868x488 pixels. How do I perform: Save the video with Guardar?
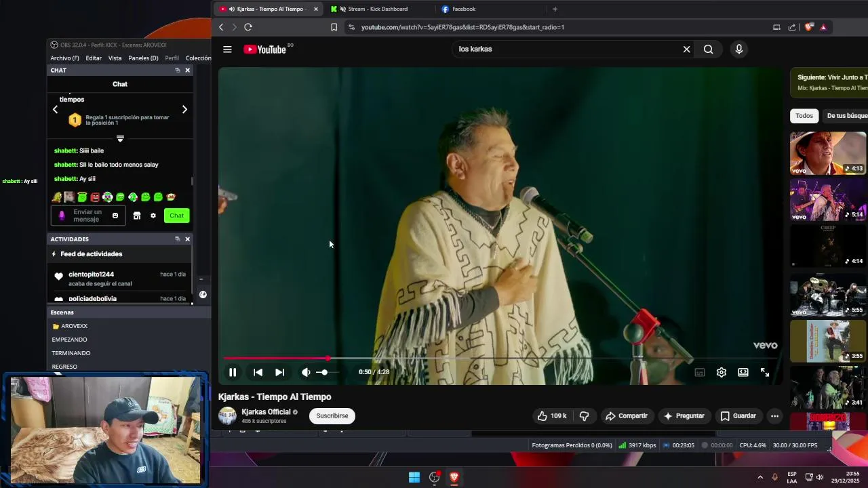pyautogui.click(x=738, y=415)
